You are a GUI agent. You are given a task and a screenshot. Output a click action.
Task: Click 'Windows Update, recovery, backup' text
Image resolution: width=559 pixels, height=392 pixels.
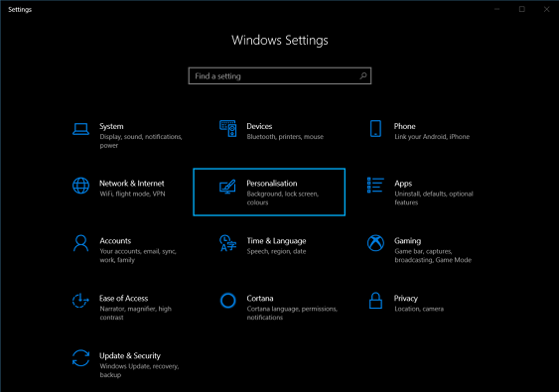point(139,370)
